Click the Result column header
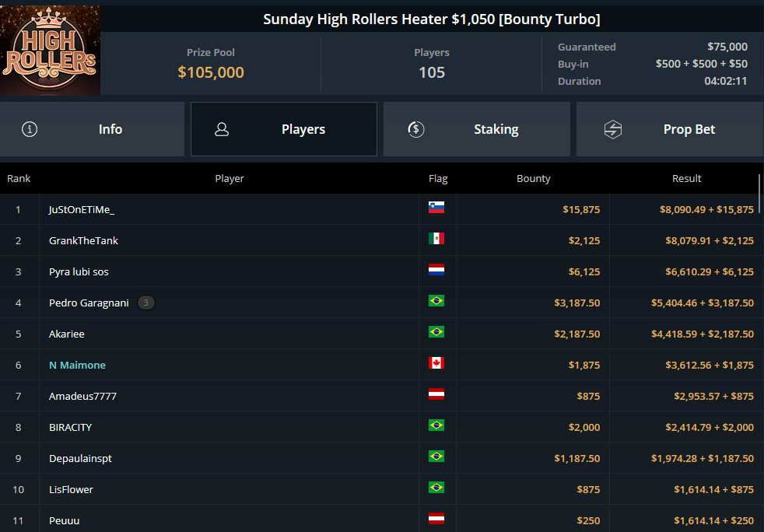764x532 pixels. click(x=686, y=178)
